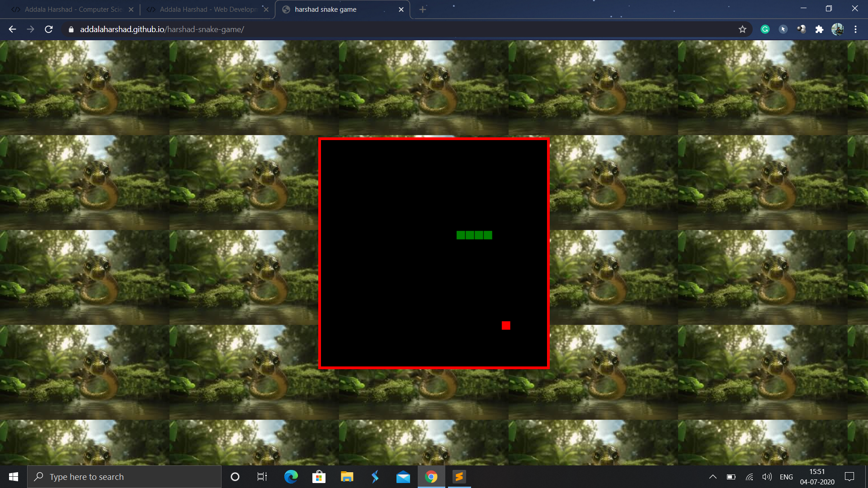
Task: Open the Windows Start menu
Action: (14, 477)
